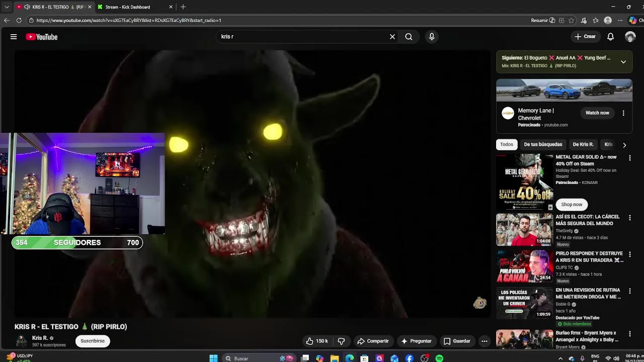
Task: Save the video with Guardar
Action: (x=457, y=341)
